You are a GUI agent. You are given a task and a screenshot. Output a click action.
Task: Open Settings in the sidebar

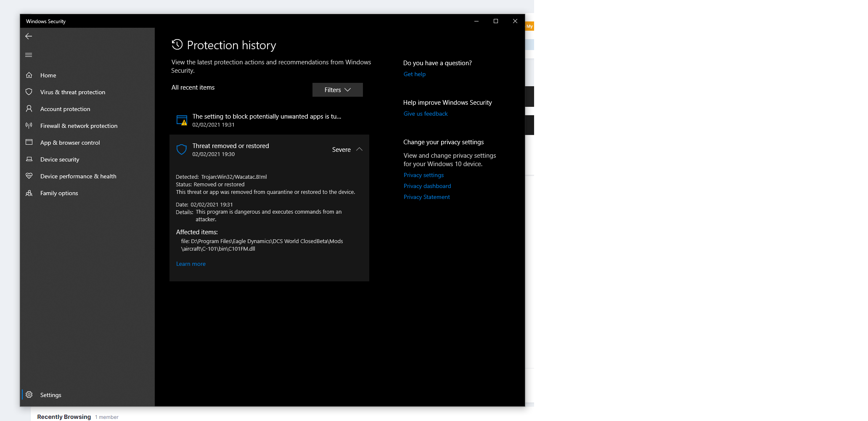point(87,395)
